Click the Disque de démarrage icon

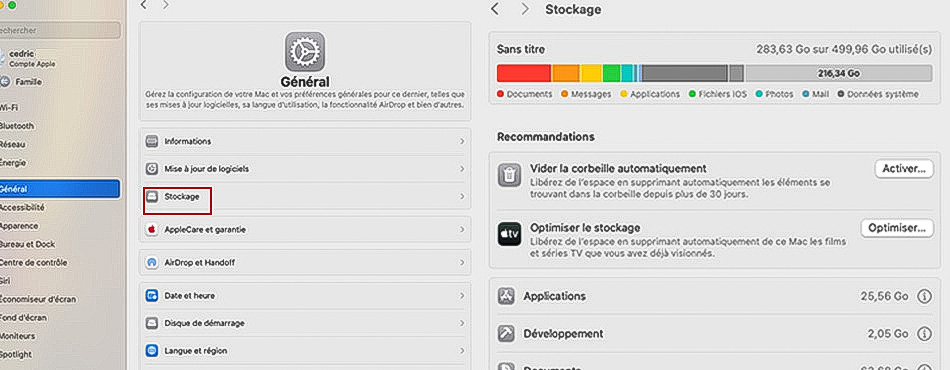[x=151, y=323]
